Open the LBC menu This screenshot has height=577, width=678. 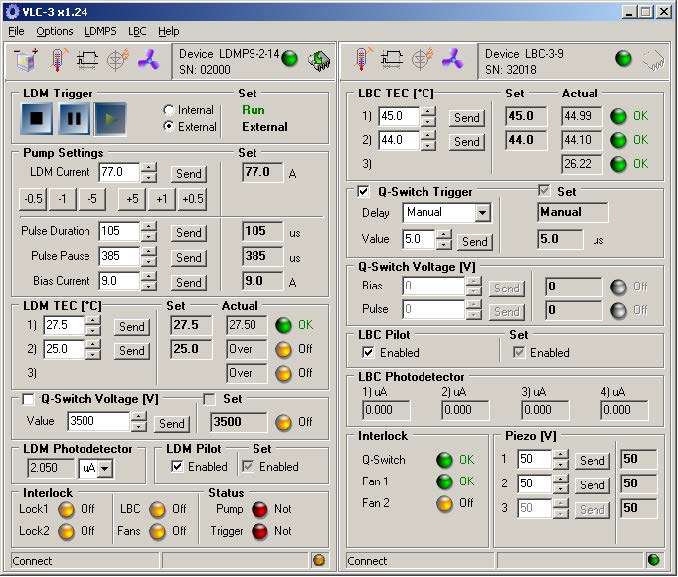pos(137,31)
